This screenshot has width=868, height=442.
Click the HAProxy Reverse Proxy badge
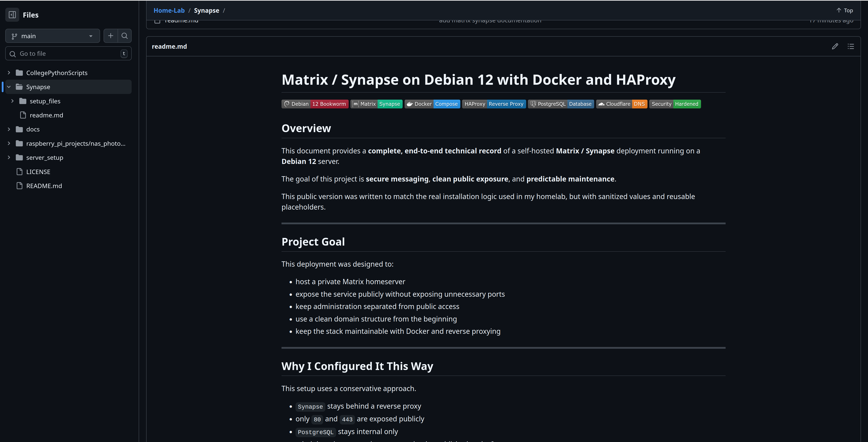(x=494, y=104)
